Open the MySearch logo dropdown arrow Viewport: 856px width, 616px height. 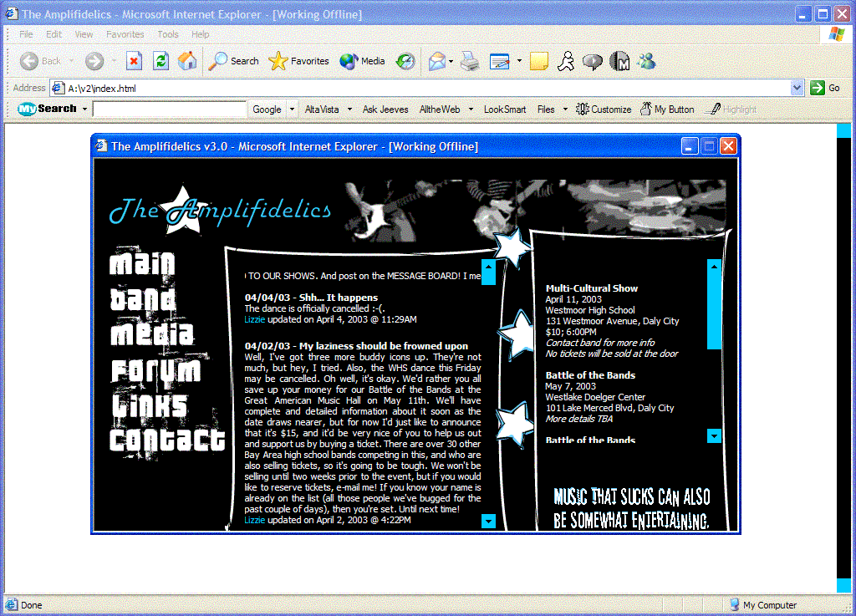[84, 109]
